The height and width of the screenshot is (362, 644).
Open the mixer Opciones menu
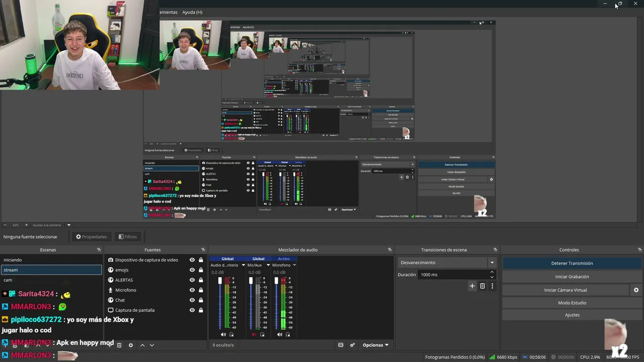(376, 345)
